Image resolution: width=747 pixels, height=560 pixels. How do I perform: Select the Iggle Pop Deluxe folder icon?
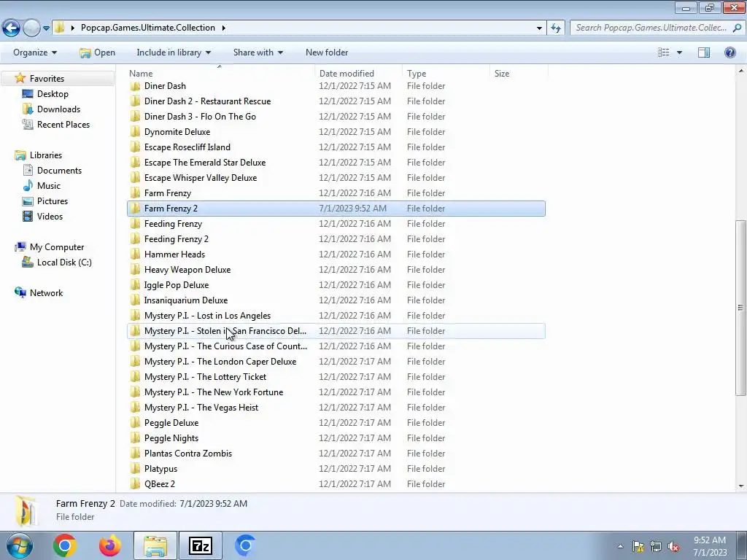coord(135,285)
